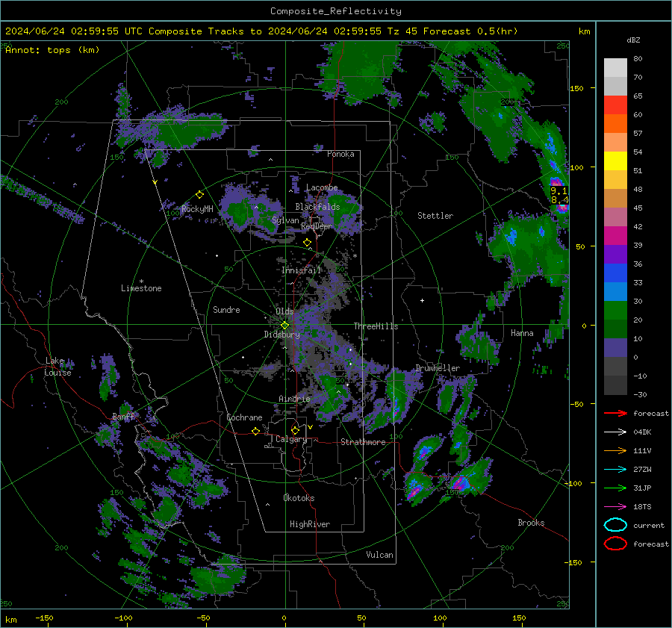Screen dimensions: 672x628
Task: Click the Blackfalds town label
Action: [317, 207]
